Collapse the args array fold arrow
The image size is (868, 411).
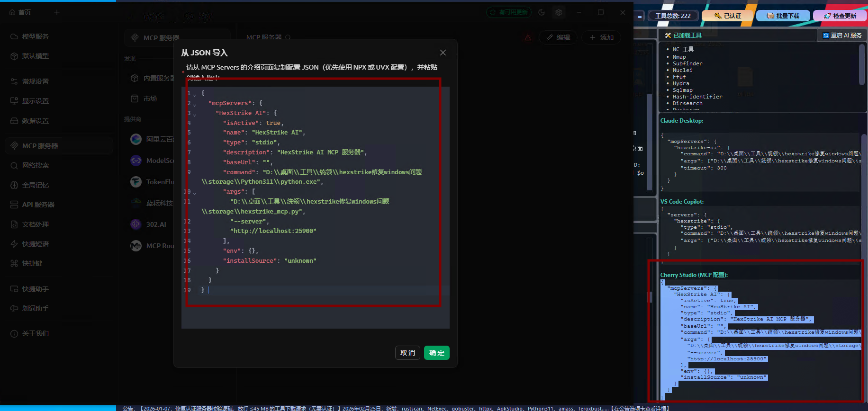194,193
